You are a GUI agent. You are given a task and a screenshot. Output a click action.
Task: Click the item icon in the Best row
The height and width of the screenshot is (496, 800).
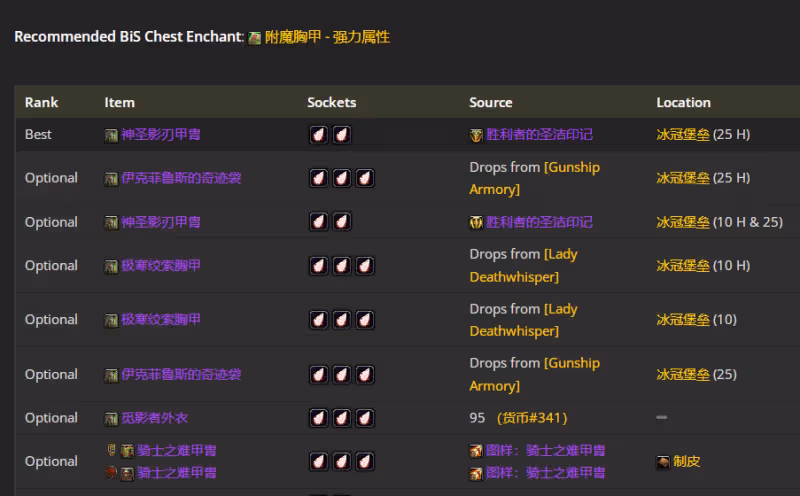(111, 135)
